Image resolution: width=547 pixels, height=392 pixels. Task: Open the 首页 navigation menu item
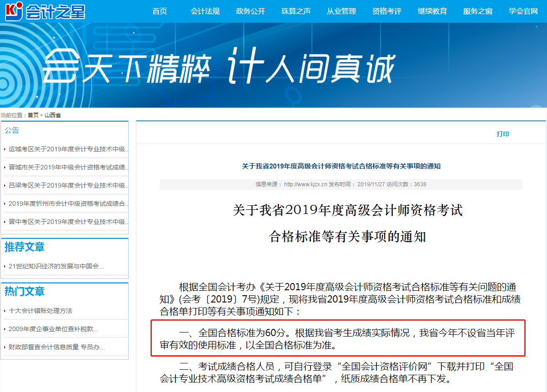click(x=159, y=11)
